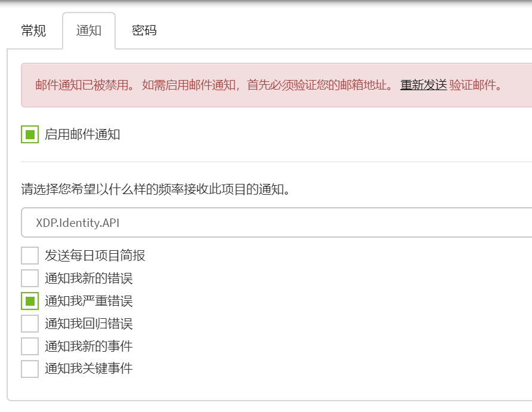
Task: Click the 邮件通知已被禁用 warning text
Action: coord(85,85)
